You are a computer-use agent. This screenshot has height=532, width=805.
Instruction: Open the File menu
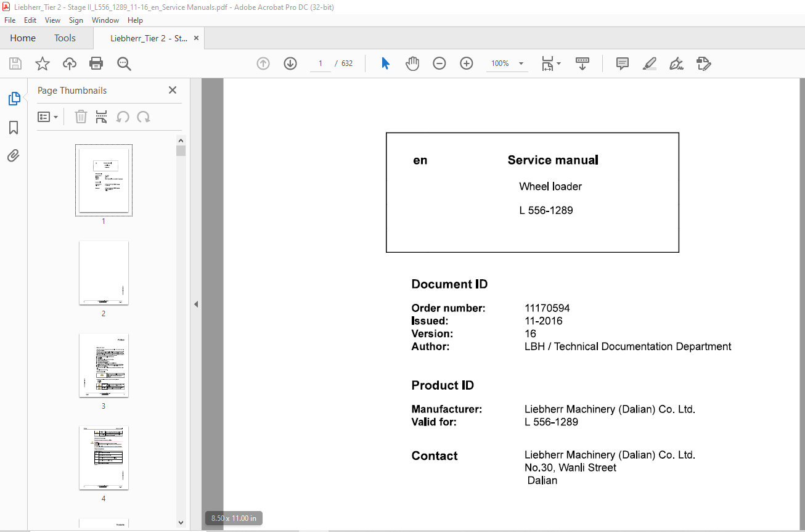[10, 20]
